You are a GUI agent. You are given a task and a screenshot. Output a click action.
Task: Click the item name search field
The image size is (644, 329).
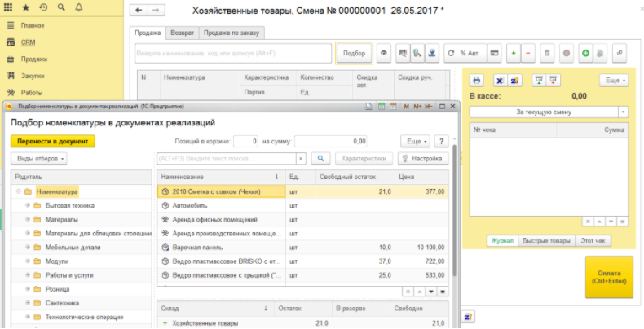pos(233,53)
